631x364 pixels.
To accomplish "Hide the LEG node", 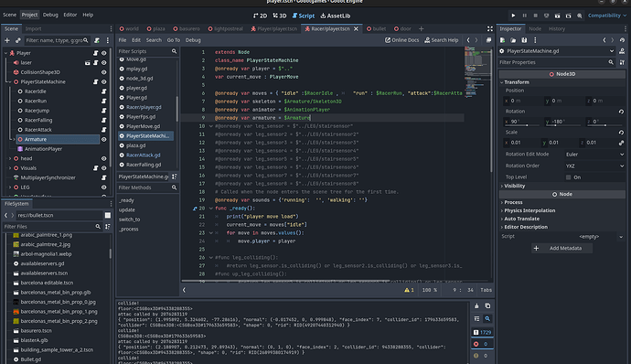I will coord(104,187).
